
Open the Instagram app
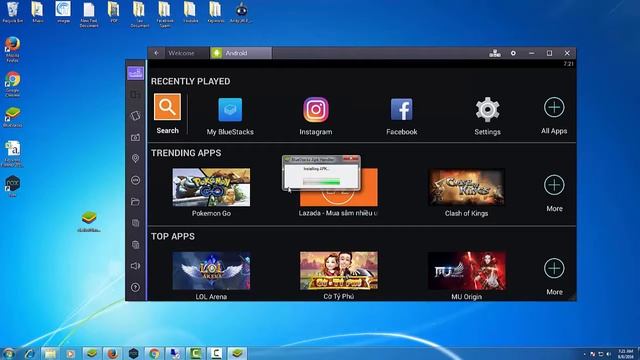coord(316,110)
